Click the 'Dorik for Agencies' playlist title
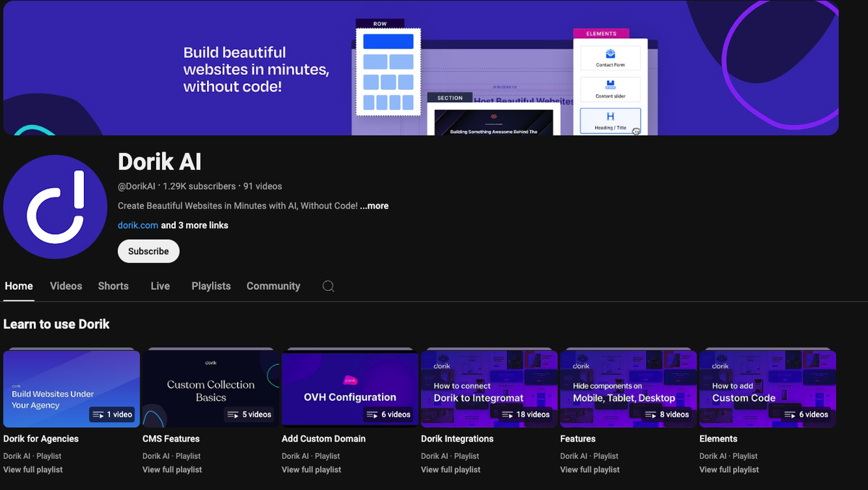 tap(41, 439)
